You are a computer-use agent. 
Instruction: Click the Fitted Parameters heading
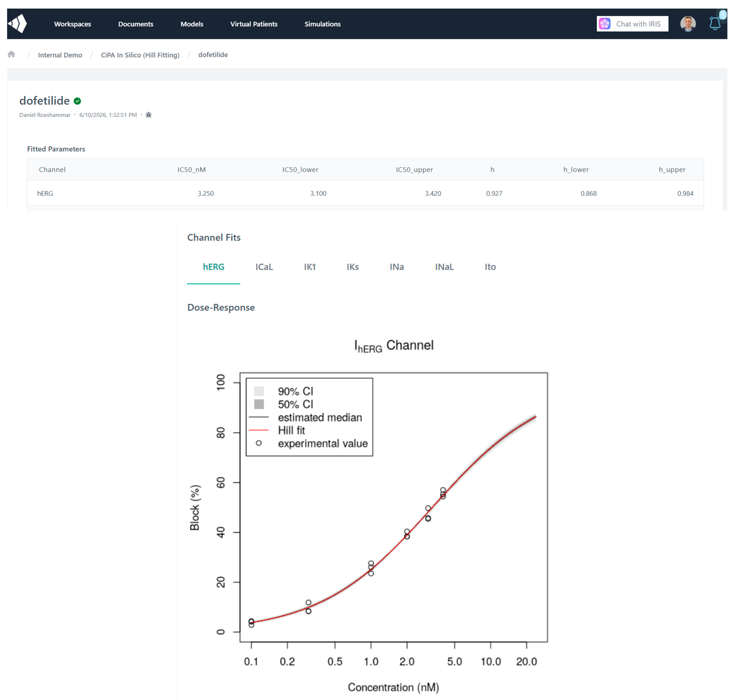coord(56,149)
